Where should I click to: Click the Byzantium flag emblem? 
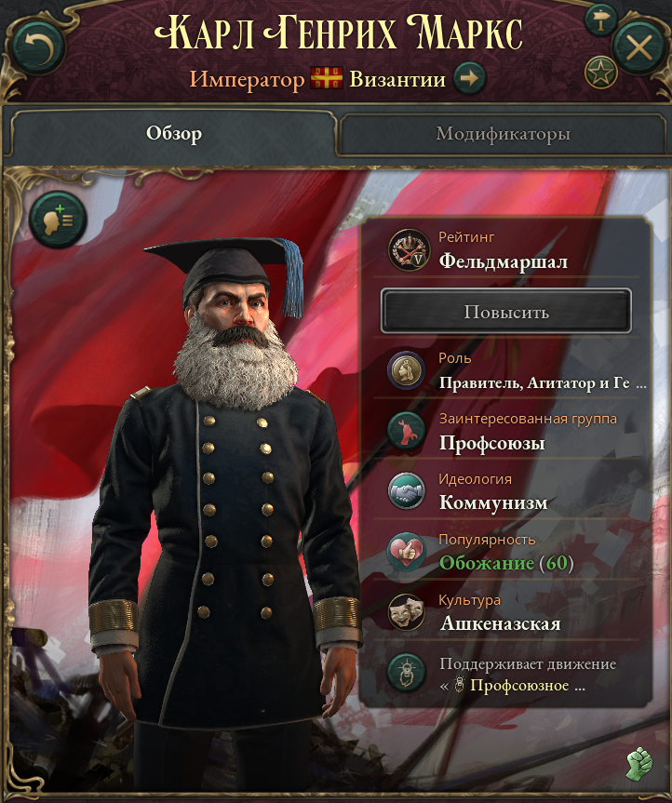[x=327, y=79]
